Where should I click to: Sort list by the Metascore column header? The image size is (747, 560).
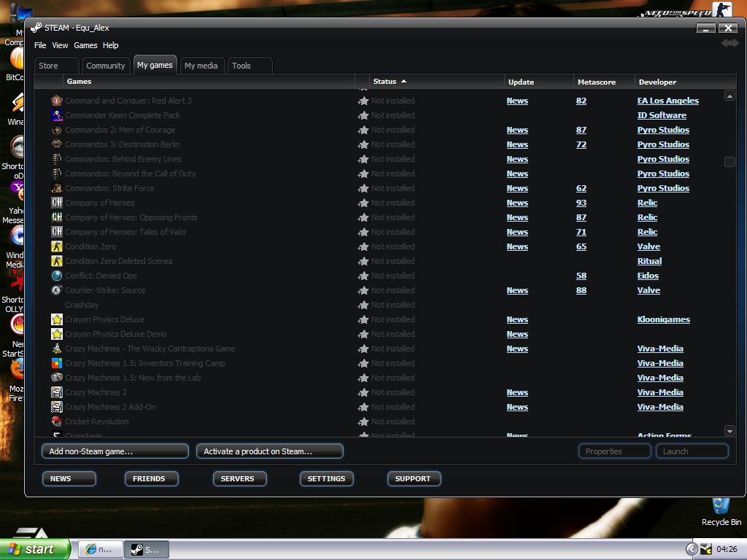[x=603, y=82]
